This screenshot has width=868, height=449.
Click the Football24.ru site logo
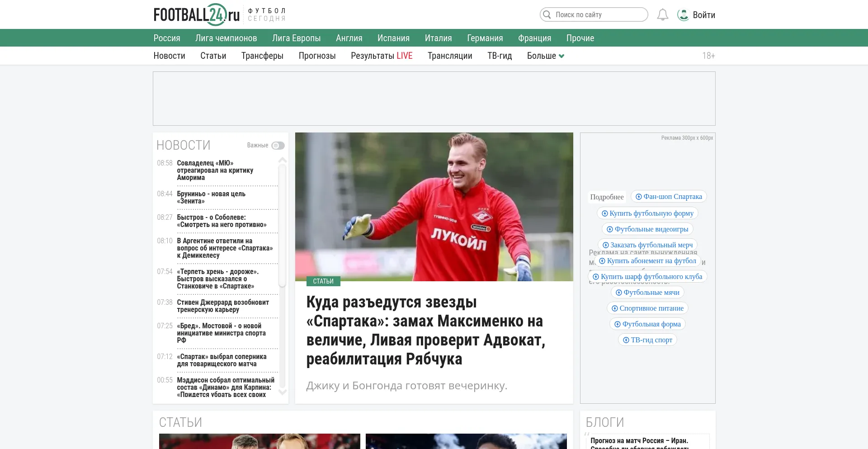point(197,14)
